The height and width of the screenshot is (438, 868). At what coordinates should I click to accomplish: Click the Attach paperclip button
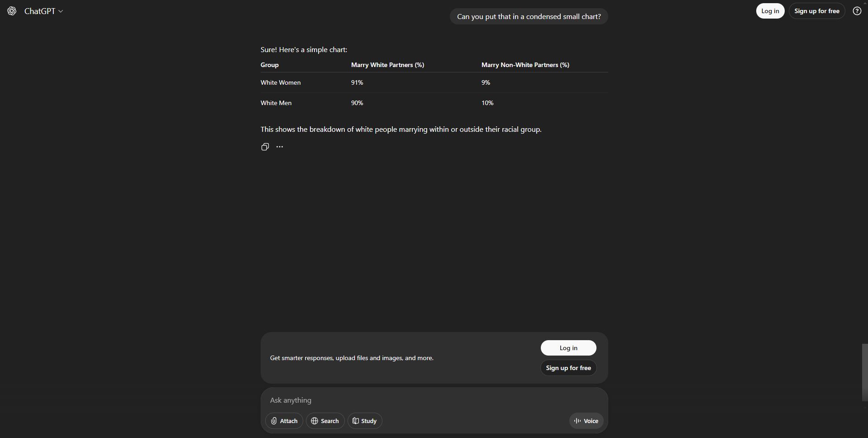tap(284, 421)
